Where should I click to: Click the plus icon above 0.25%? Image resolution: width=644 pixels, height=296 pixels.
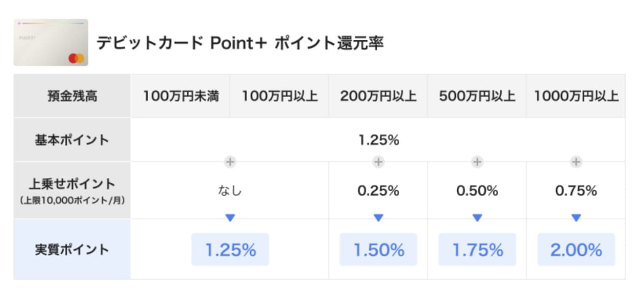point(378,161)
